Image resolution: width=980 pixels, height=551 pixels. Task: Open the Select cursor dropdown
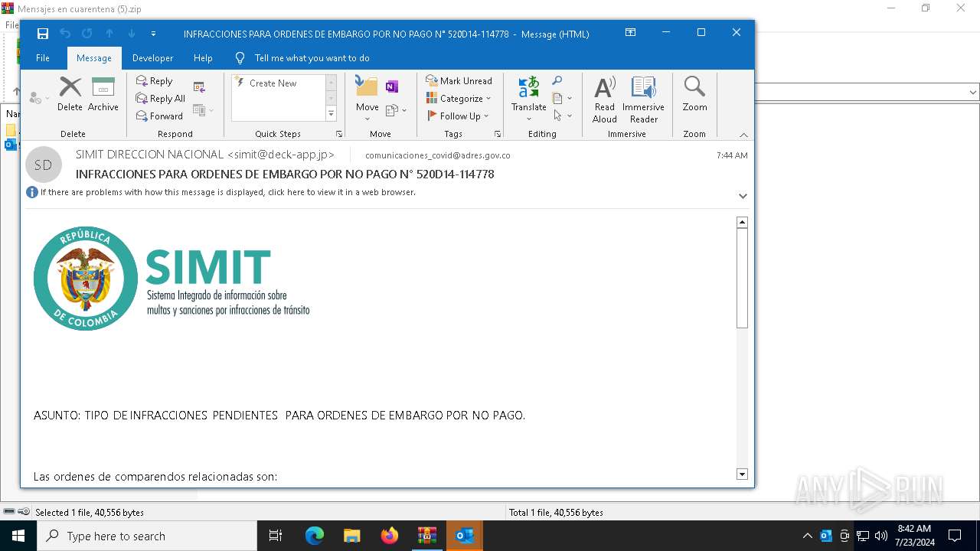pos(562,116)
